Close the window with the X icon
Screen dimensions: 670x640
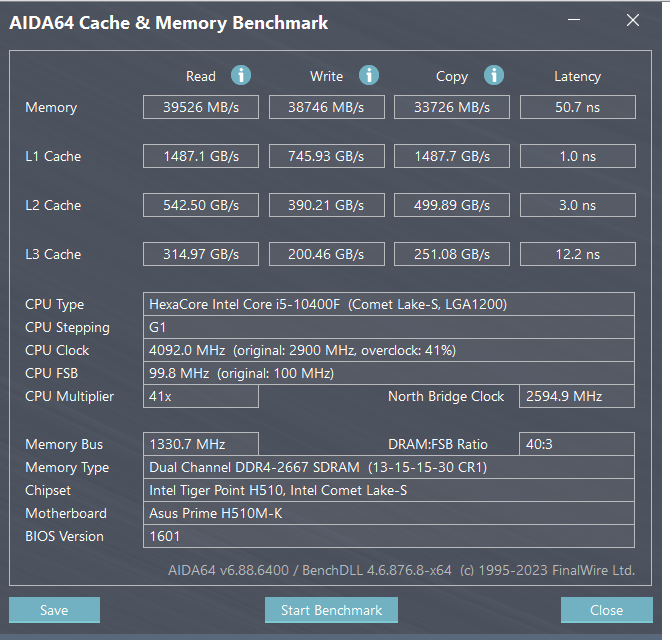(633, 20)
